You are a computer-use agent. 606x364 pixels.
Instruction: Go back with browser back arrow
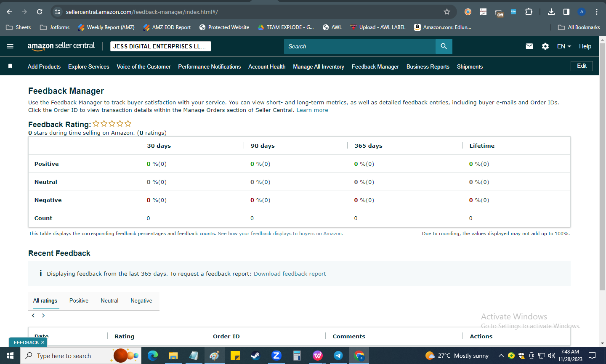[9, 12]
